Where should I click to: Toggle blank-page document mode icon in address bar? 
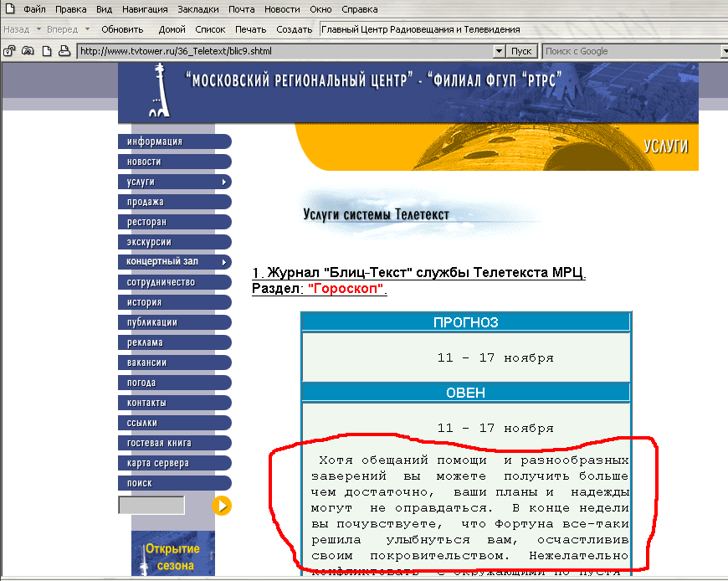(46, 51)
